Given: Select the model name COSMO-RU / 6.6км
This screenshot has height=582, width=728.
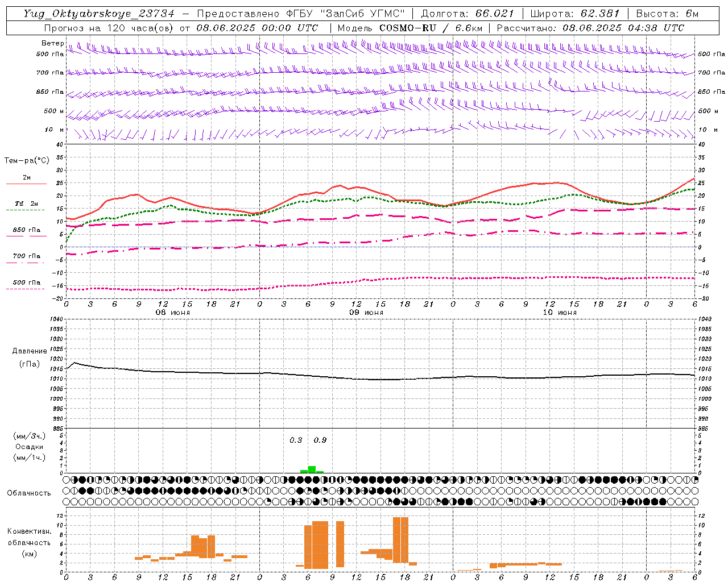Looking at the screenshot, I should [431, 28].
